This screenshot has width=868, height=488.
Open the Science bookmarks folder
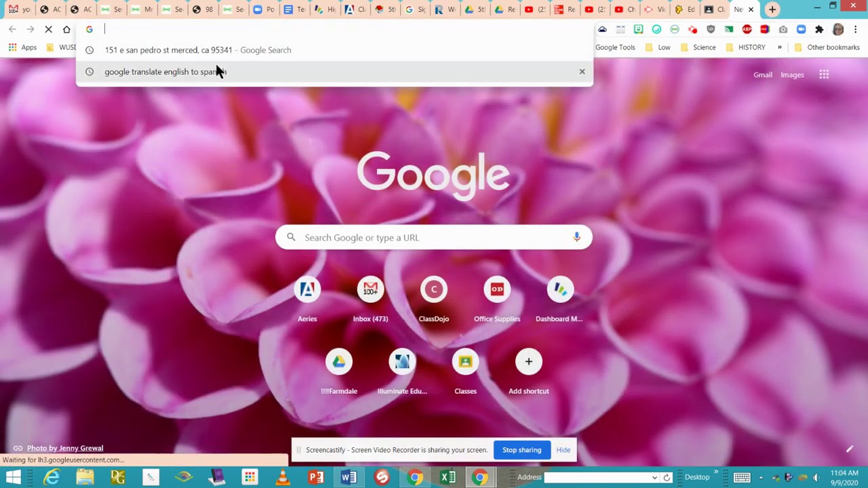pyautogui.click(x=698, y=47)
